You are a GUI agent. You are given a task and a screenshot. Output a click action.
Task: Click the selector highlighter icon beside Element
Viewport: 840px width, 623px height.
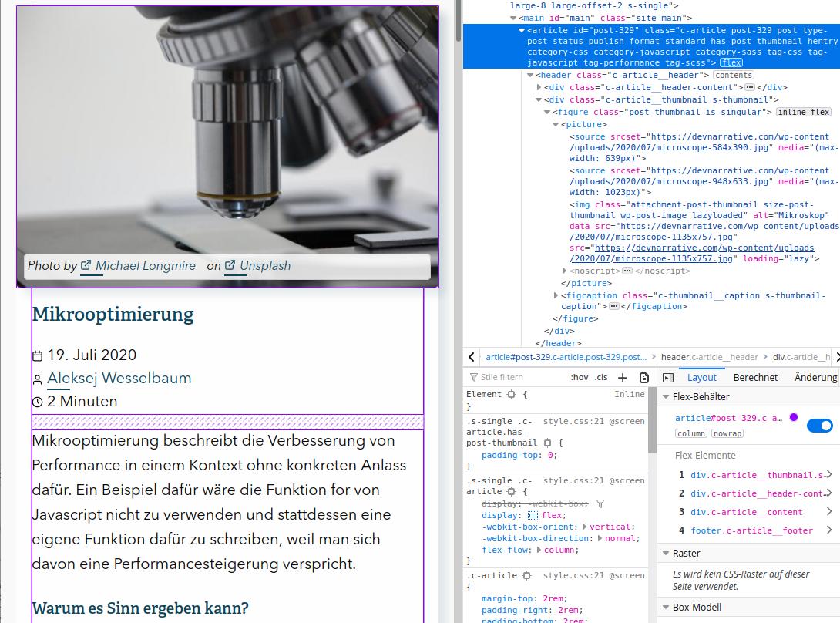(511, 395)
